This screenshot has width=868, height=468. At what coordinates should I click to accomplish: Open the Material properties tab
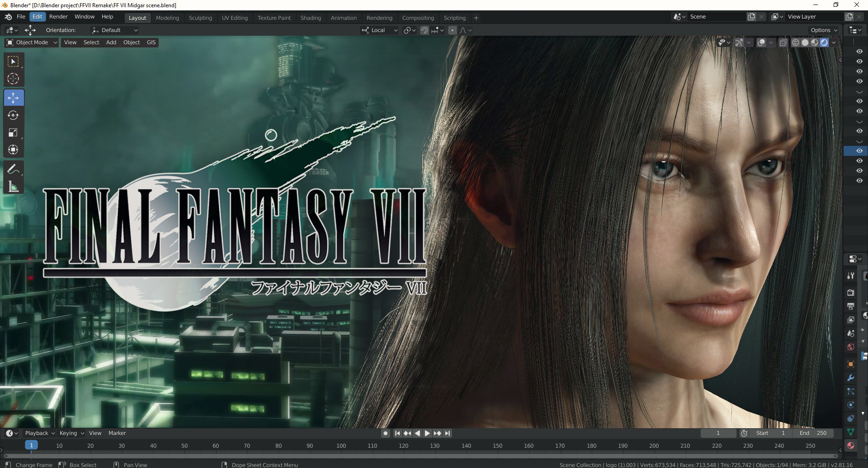851,445
